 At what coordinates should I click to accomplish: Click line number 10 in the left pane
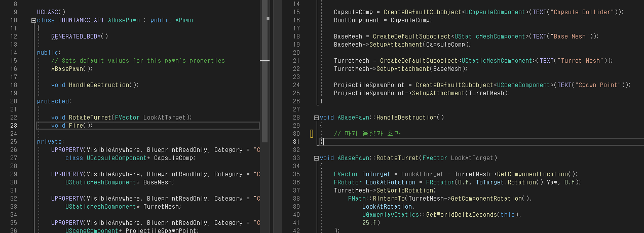(13, 20)
